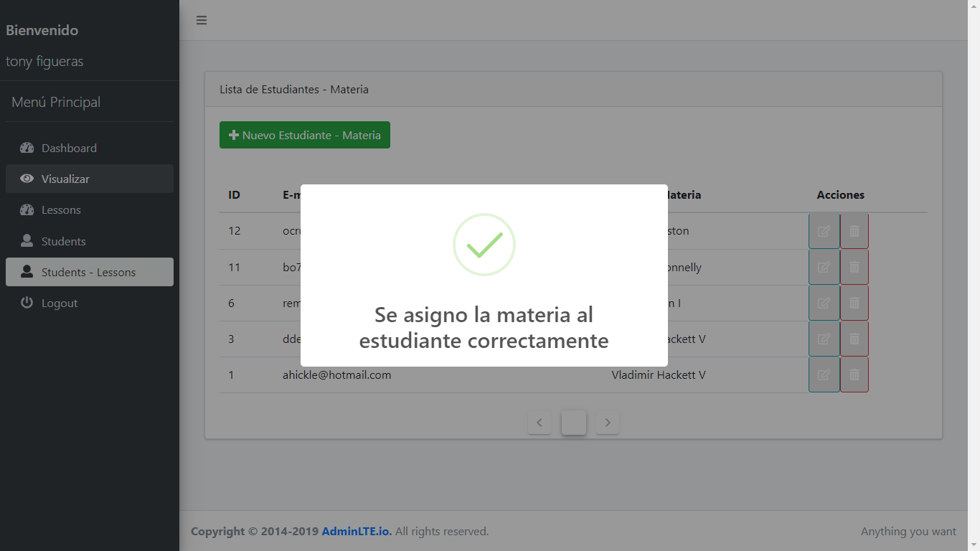The image size is (980, 551).
Task: Toggle the sidebar hamburger icon
Action: point(202,20)
